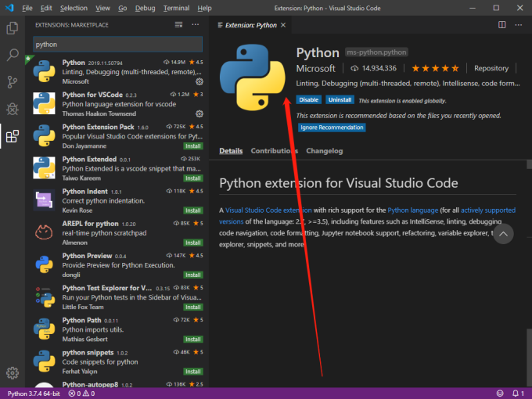Open notifications bell in status bar
This screenshot has height=399, width=532.
518,394
